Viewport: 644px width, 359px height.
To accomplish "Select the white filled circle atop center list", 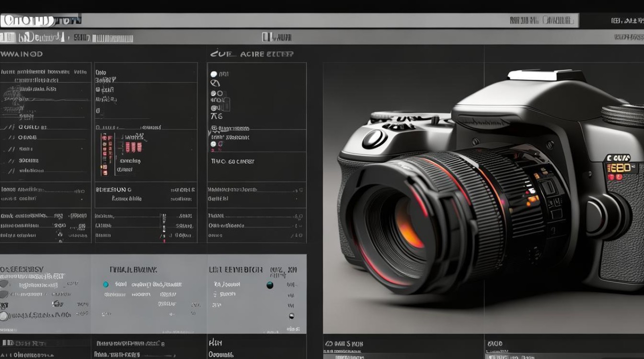I will 214,74.
